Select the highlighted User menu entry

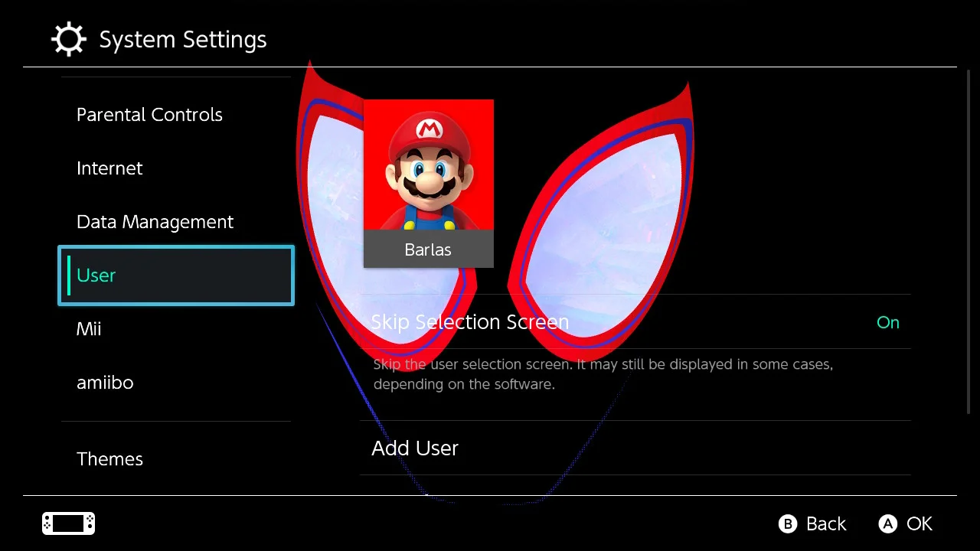(176, 275)
